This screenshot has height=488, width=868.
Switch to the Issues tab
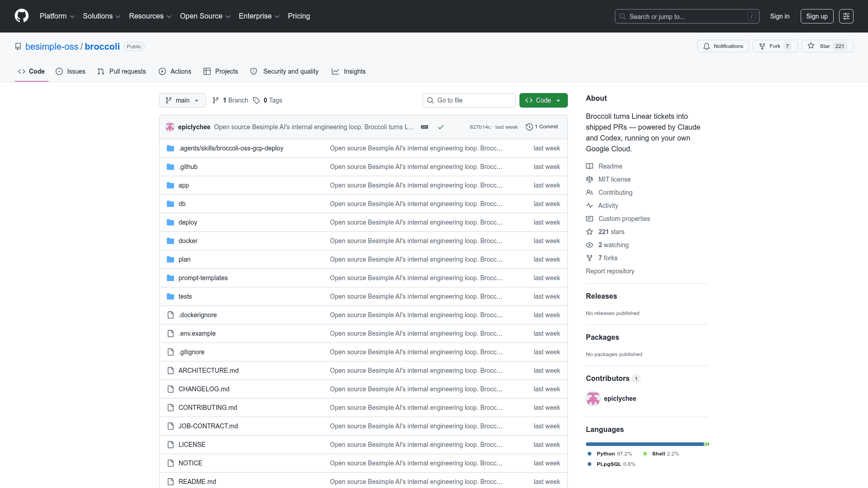(x=71, y=71)
